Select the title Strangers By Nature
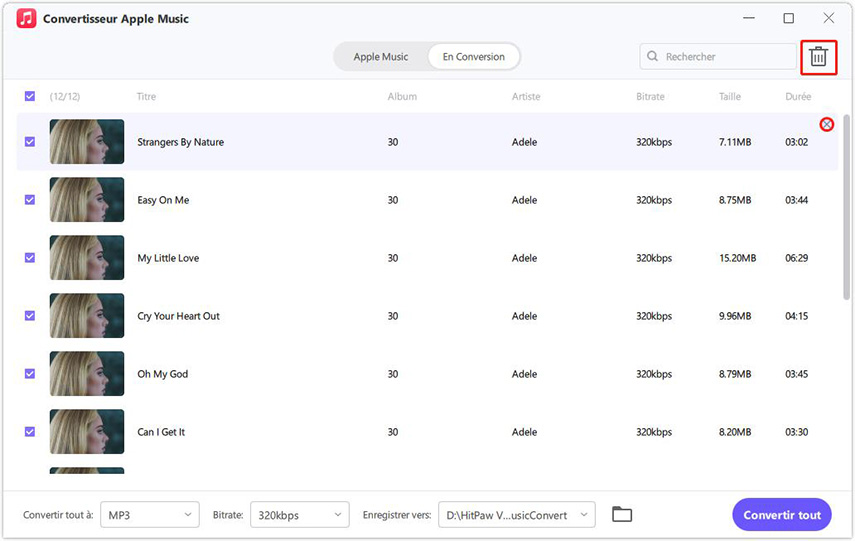The height and width of the screenshot is (541, 855). point(180,142)
